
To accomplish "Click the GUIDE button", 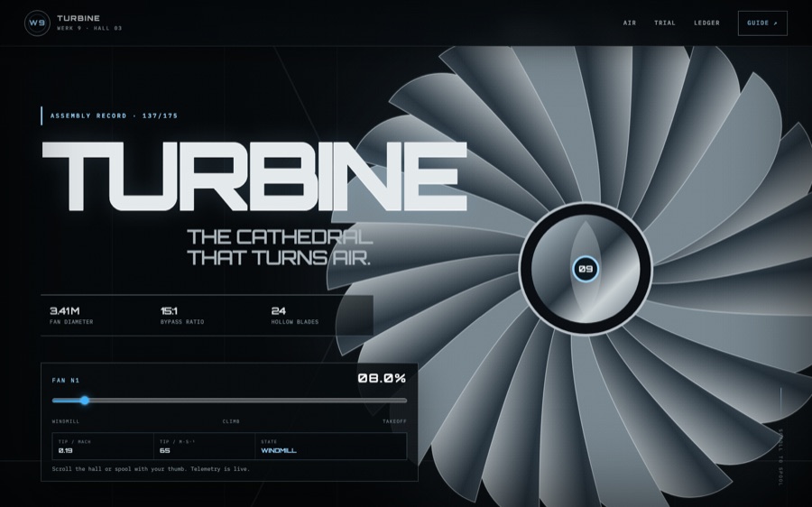I will pyautogui.click(x=762, y=23).
